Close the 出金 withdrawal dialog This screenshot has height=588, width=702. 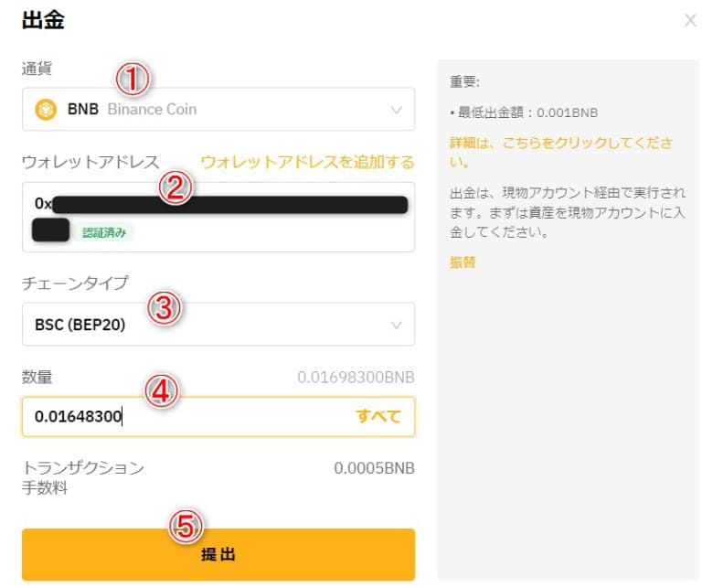pos(690,21)
